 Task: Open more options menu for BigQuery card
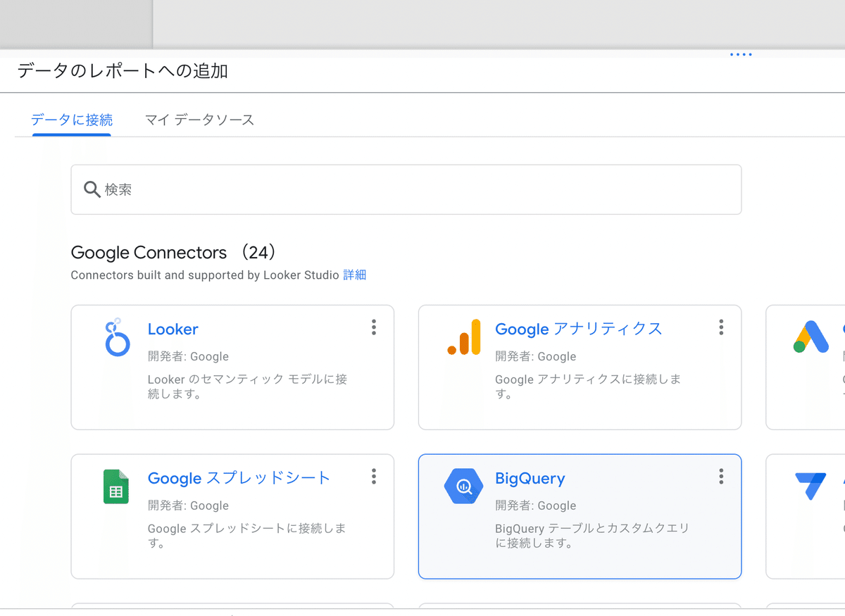[720, 477]
